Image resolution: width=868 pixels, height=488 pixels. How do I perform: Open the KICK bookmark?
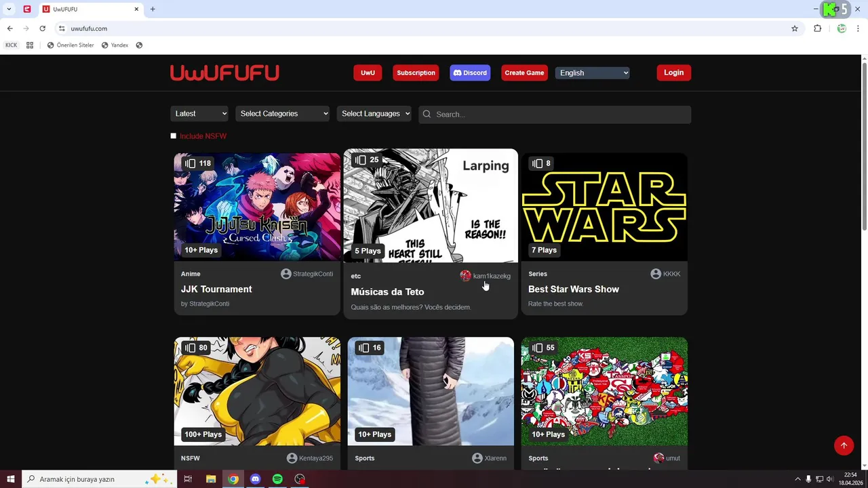(12, 45)
